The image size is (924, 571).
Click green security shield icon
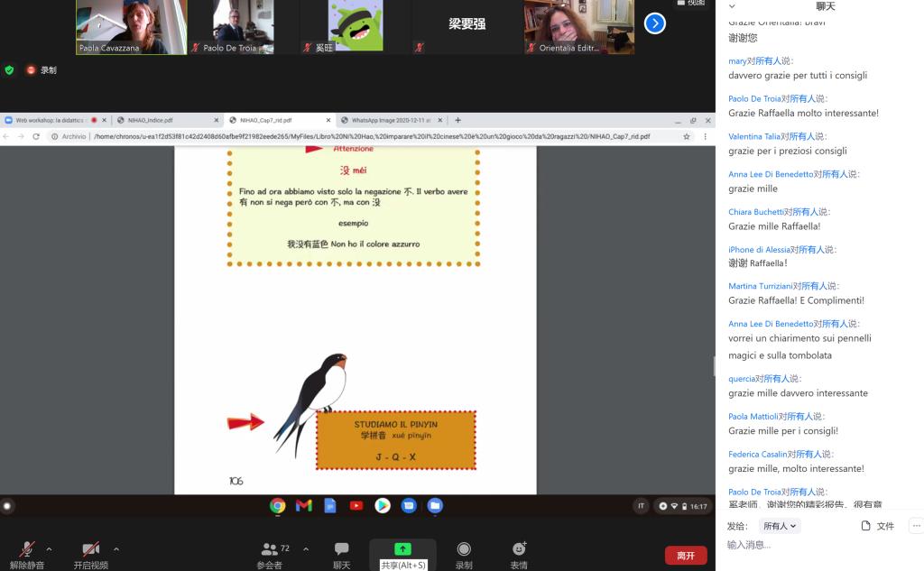click(x=9, y=70)
